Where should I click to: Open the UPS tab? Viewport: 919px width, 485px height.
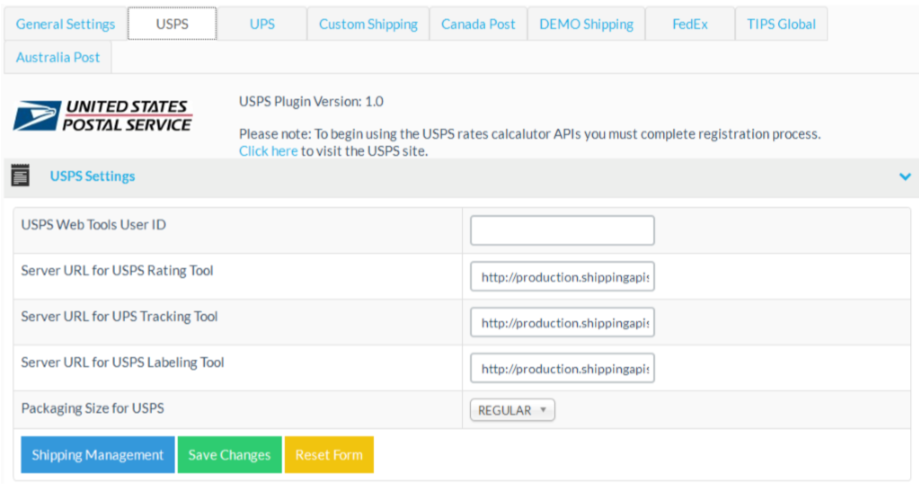[x=262, y=24]
